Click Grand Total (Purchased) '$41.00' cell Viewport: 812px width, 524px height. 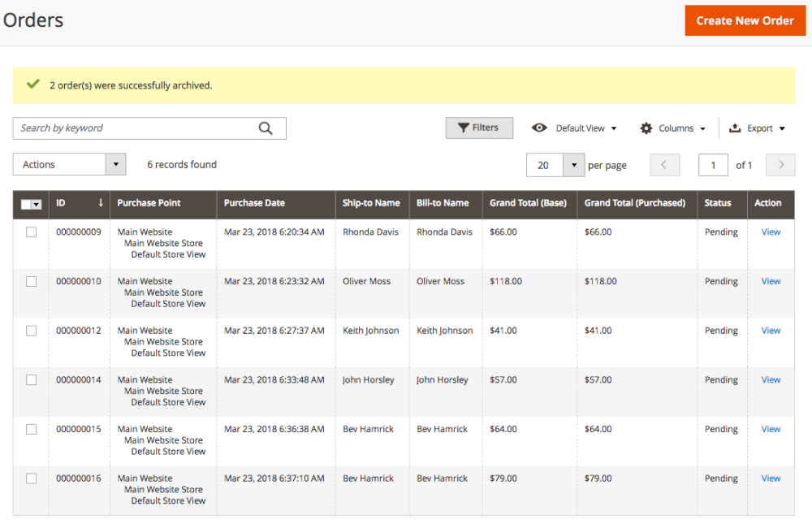tap(598, 331)
